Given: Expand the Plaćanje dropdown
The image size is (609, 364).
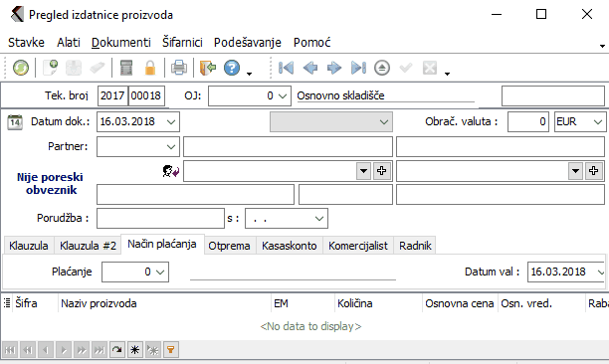Looking at the screenshot, I should 160,273.
